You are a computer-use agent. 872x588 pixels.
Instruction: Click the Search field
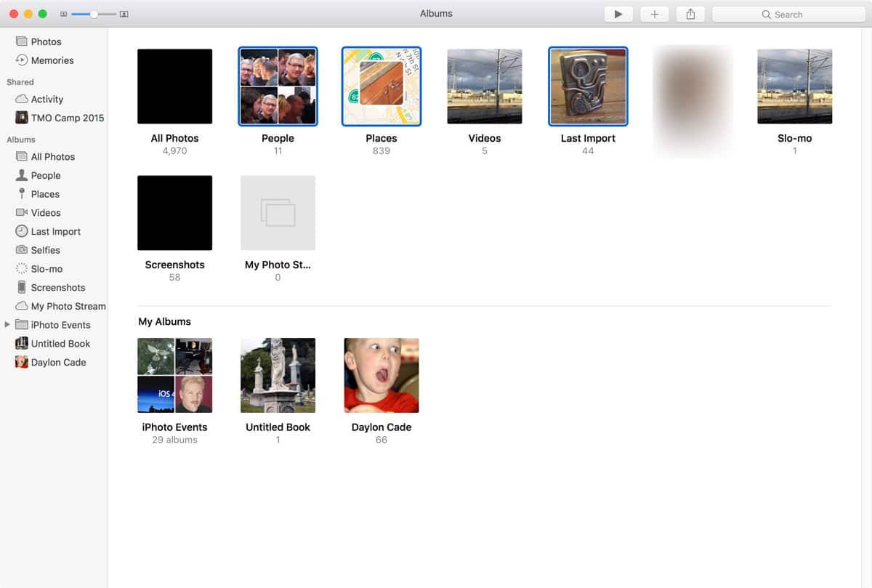tap(788, 15)
